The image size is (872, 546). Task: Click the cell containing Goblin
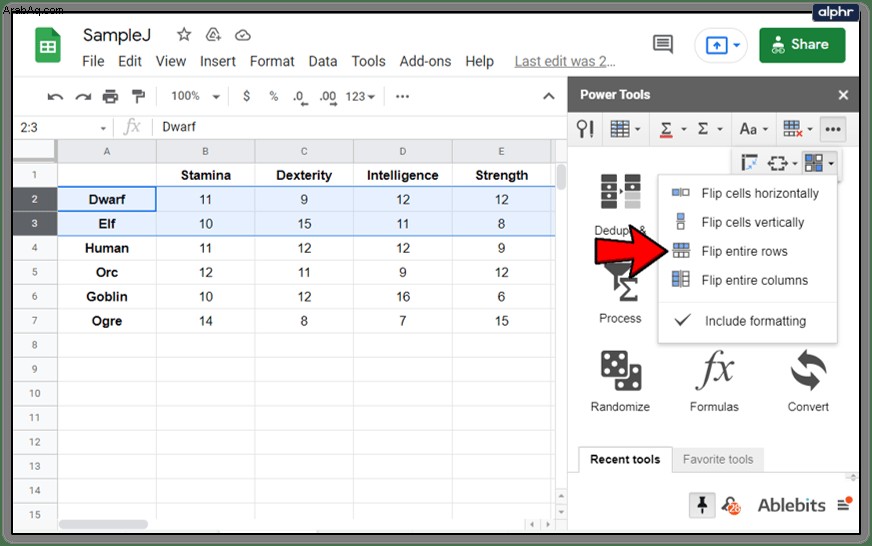[x=107, y=296]
